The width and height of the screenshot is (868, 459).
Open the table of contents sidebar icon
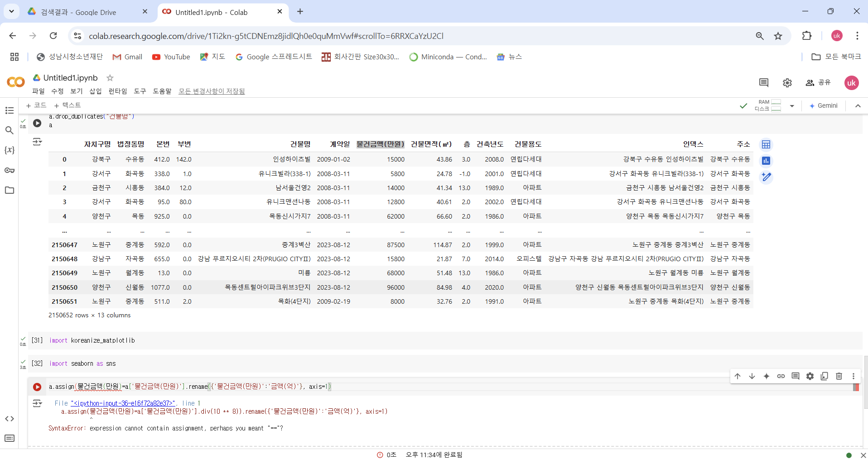coord(10,110)
